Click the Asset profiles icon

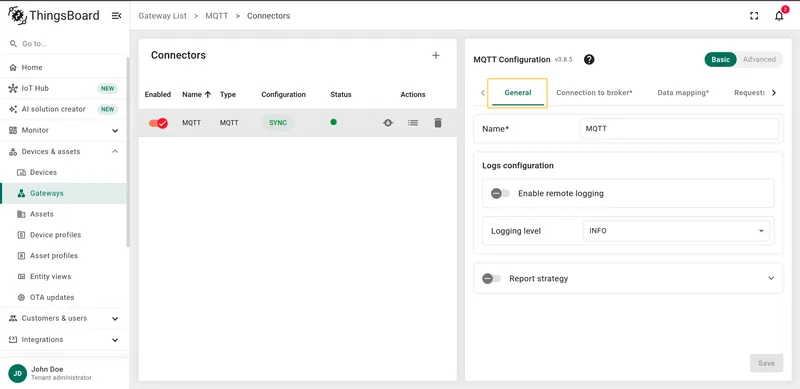coord(21,256)
